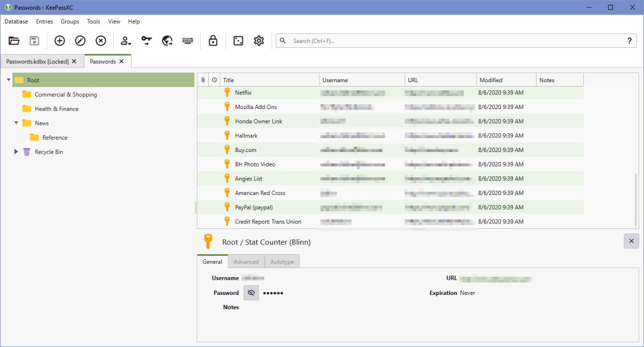Delete selected entry icon

pos(100,41)
